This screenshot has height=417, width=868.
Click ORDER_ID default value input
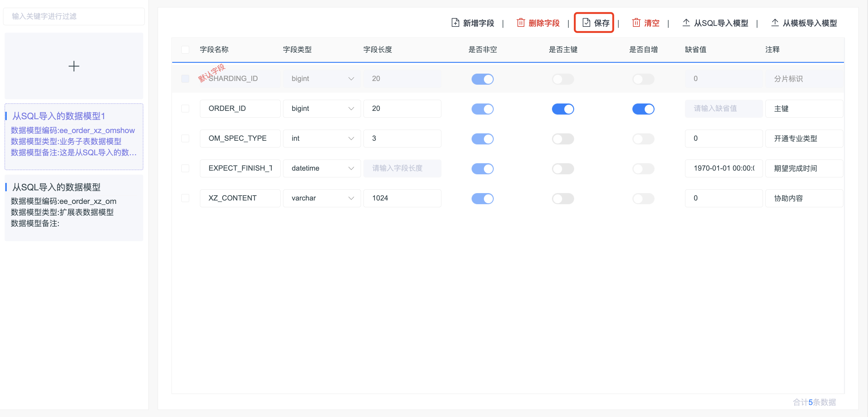pos(724,108)
